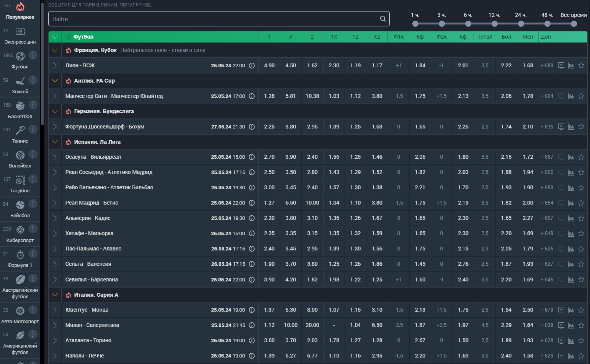Set time filter to 12 ч.
Image resolution: width=590 pixels, height=364 pixels.
(495, 24)
